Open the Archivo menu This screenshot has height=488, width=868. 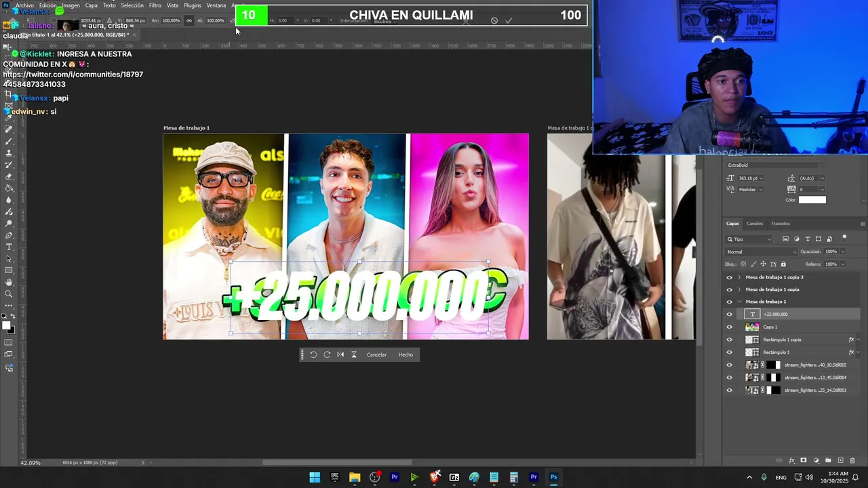coord(24,5)
